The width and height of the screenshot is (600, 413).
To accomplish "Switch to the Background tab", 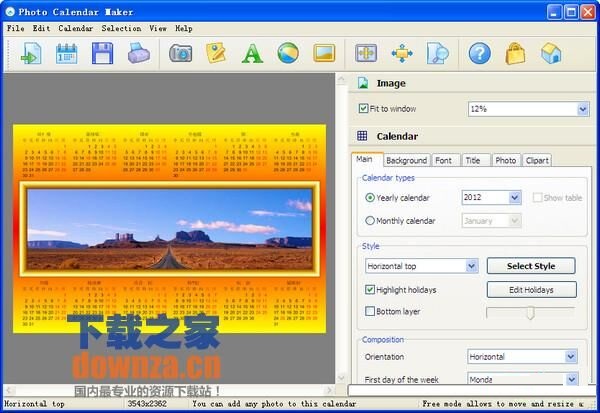I will coord(406,160).
